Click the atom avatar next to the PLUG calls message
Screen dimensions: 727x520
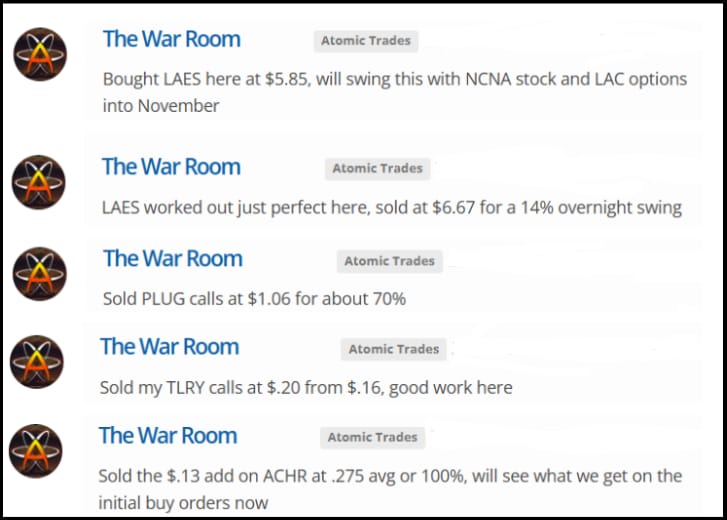click(x=41, y=274)
